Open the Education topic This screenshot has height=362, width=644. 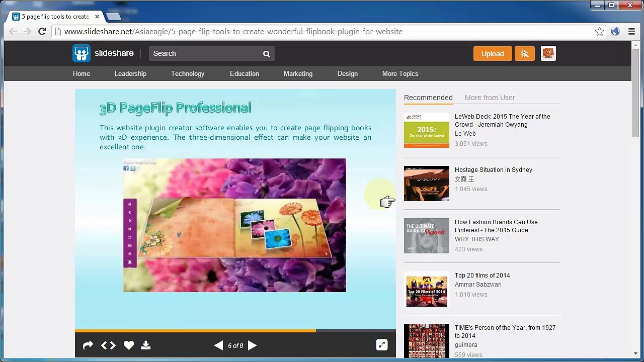[245, 74]
